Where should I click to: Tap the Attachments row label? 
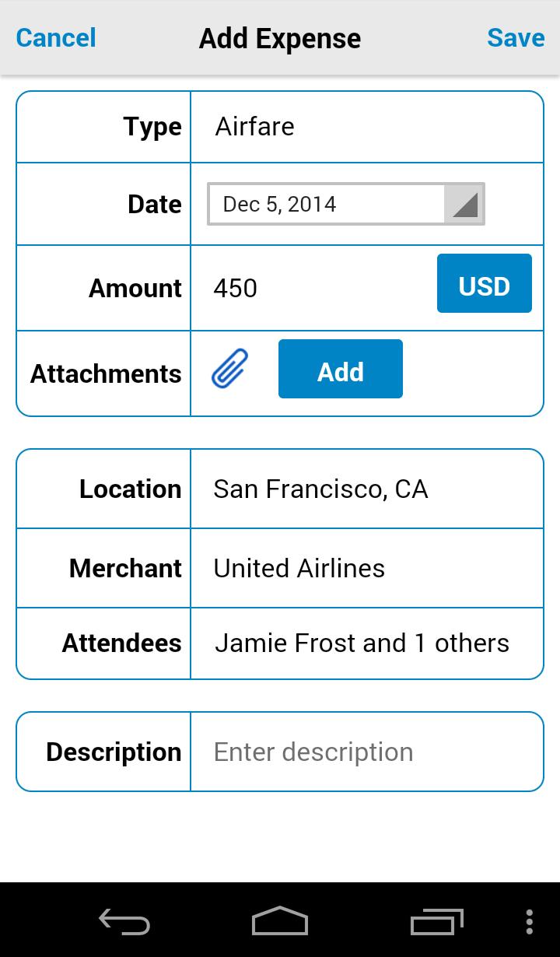[106, 373]
